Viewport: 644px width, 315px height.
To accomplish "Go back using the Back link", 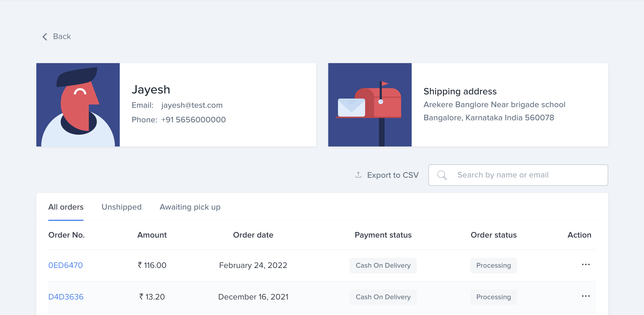I will coord(57,36).
